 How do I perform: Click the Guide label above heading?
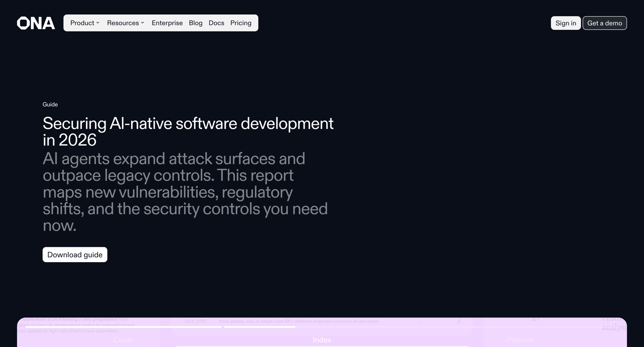(x=50, y=104)
